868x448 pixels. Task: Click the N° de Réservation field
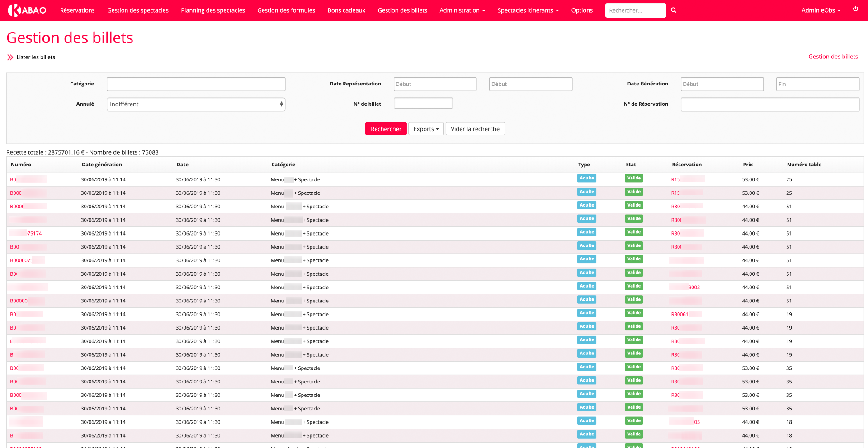[x=770, y=104]
